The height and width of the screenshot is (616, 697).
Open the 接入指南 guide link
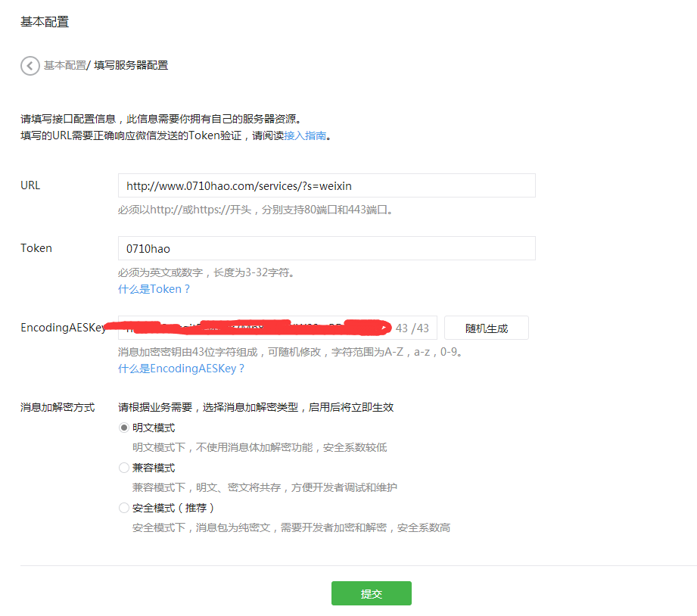tap(305, 136)
